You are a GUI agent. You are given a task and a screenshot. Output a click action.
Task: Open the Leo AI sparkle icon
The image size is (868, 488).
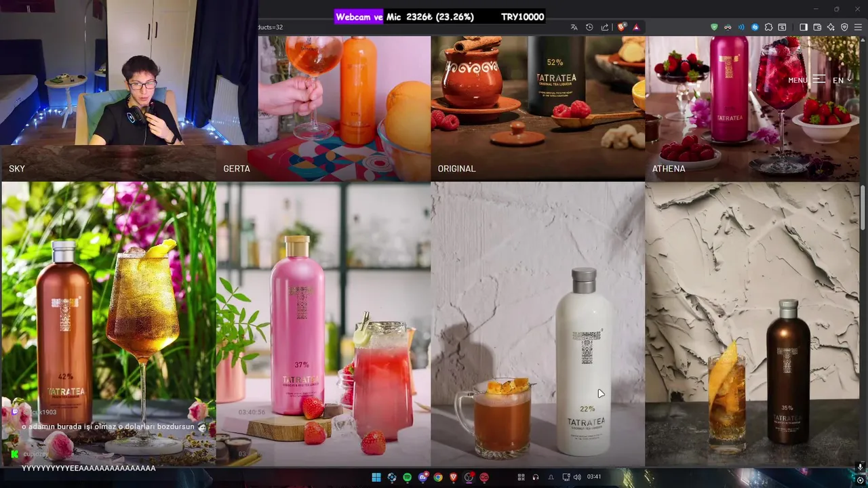(831, 27)
